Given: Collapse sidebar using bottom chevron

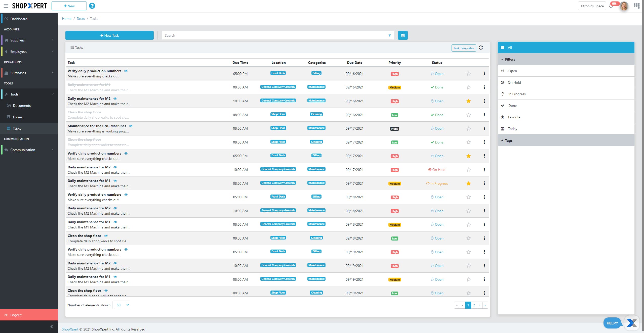Looking at the screenshot, I should [52, 326].
